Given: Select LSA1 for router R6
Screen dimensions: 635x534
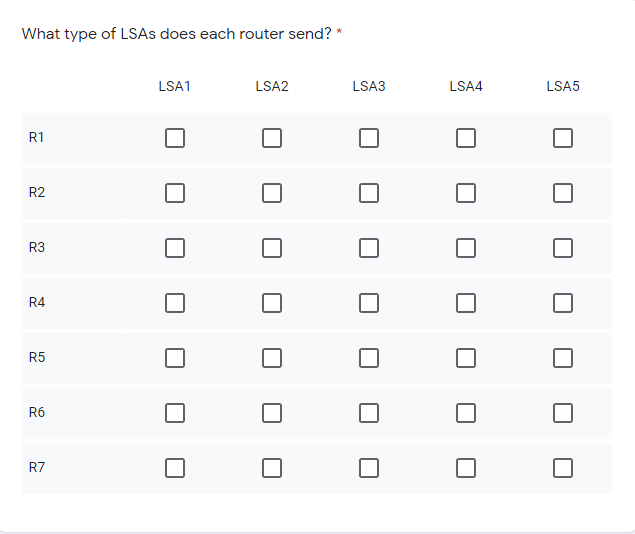Looking at the screenshot, I should [175, 413].
